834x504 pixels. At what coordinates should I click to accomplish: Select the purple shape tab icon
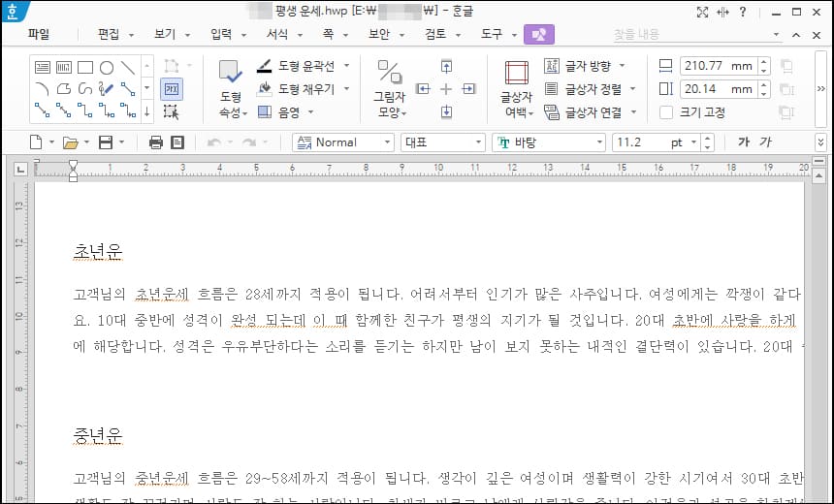[539, 35]
